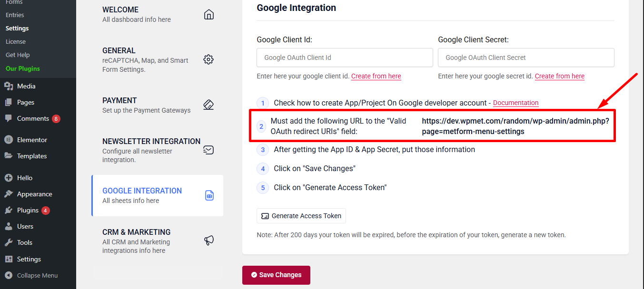Select the CRM & Marketing megaphone icon
Viewport: 644px width, 289px height.
[x=208, y=241]
